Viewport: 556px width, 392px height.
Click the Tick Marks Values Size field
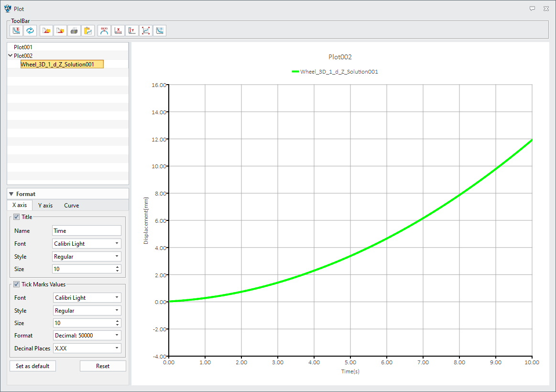point(84,323)
